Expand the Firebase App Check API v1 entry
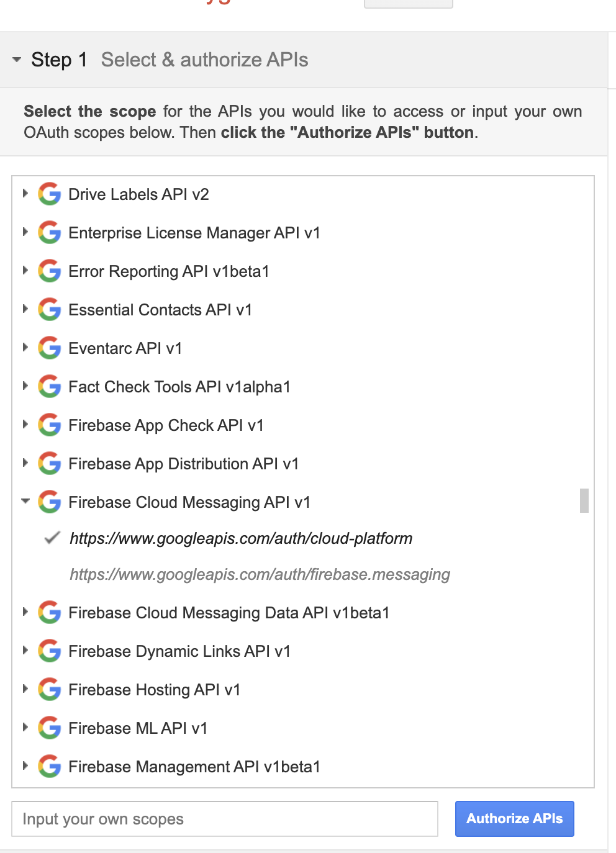616x853 pixels. [x=25, y=425]
